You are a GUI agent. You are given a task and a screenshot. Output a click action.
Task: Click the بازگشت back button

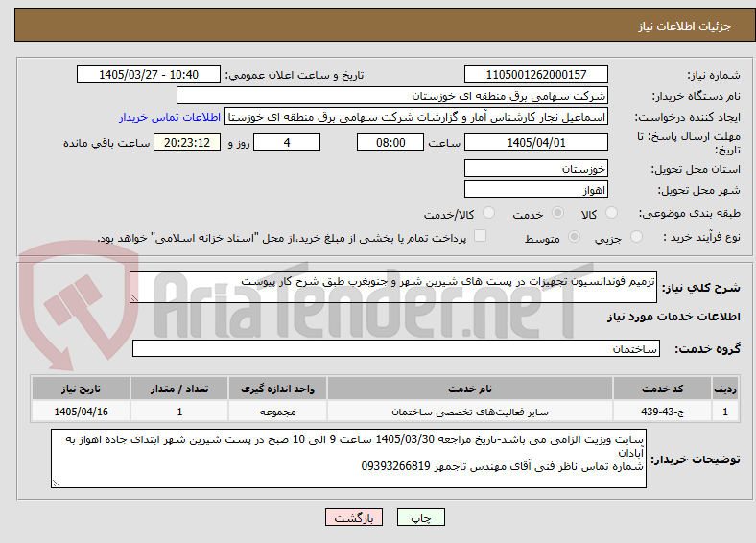(354, 517)
